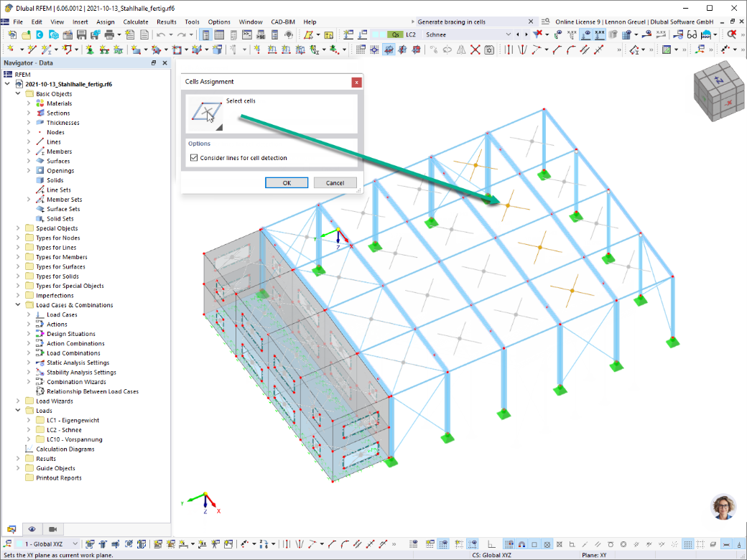Toggle show loads button in toolbar
The width and height of the screenshot is (747, 560).
pos(586,34)
